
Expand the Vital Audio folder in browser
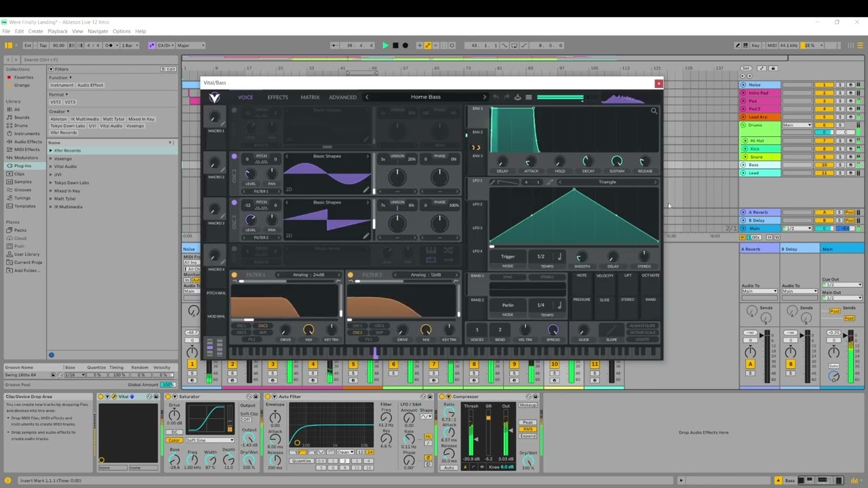51,167
